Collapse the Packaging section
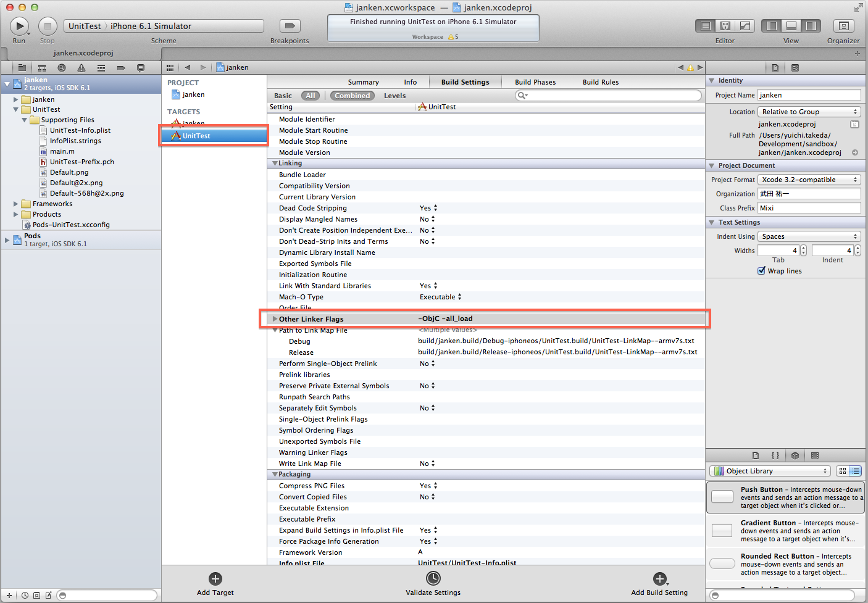The image size is (868, 603). [275, 475]
